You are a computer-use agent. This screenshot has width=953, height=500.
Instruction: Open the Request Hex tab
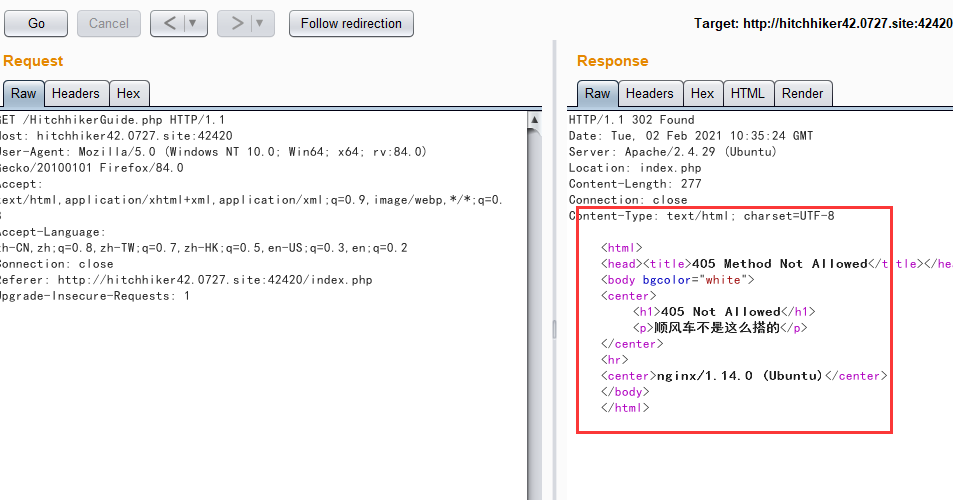click(x=128, y=94)
